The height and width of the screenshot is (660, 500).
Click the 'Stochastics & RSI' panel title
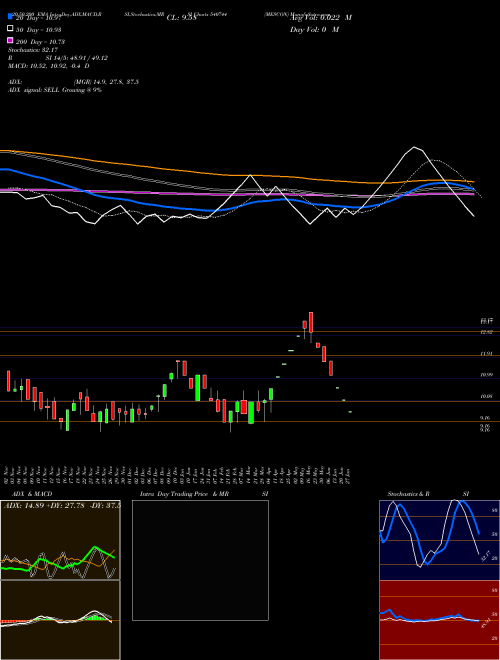[428, 494]
